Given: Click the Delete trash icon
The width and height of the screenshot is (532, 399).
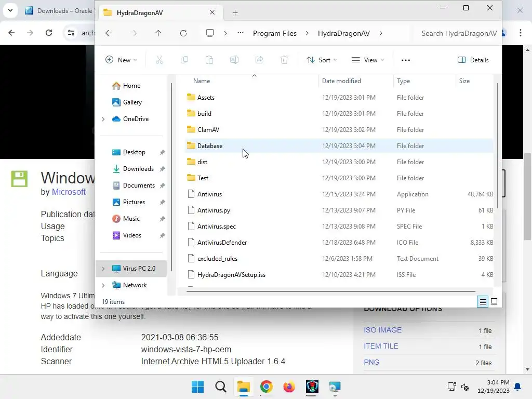Looking at the screenshot, I should (x=284, y=60).
